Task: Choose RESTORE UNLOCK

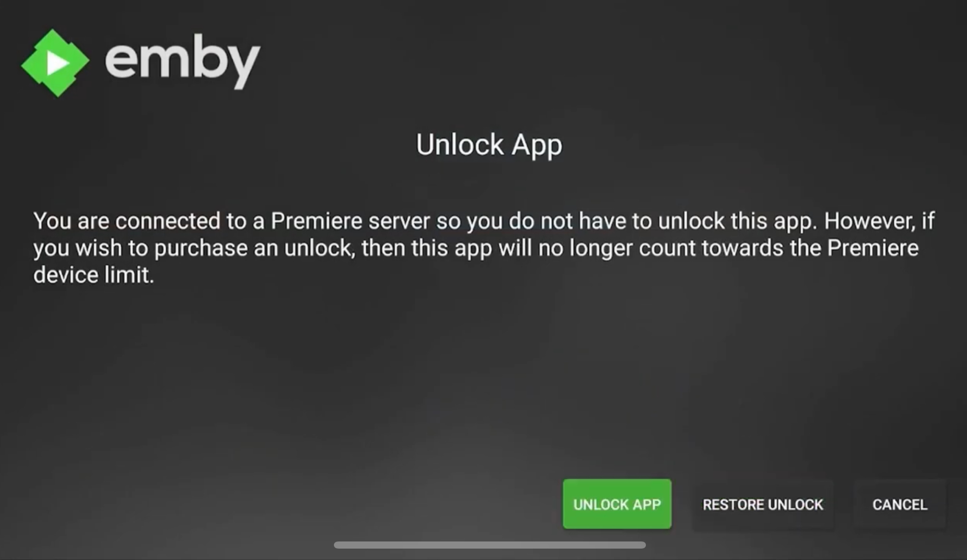Action: pyautogui.click(x=763, y=504)
